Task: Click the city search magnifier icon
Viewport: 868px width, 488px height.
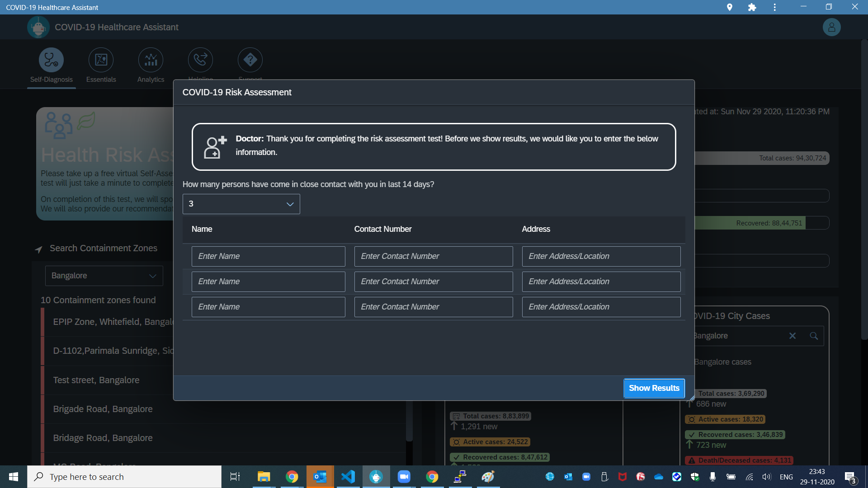Action: click(x=814, y=336)
